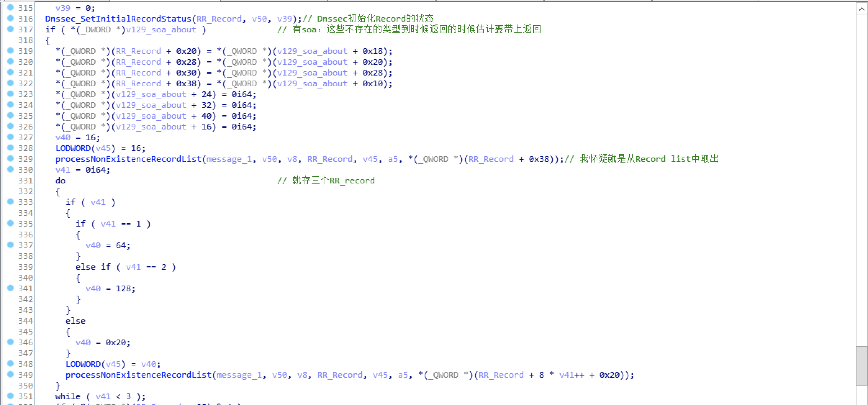
Task: Click the blue dot at line 341
Action: point(10,288)
